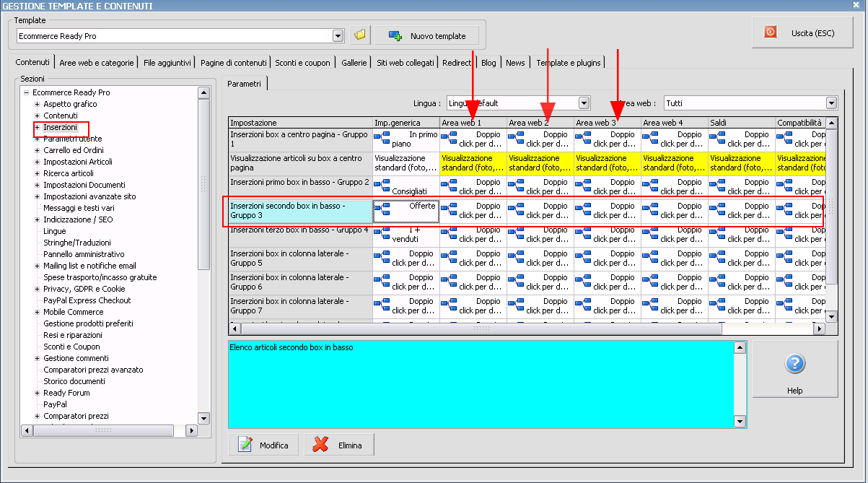868x483 pixels.
Task: Click the yellow Visualizzazione standard cell under Saldi
Action: click(x=741, y=162)
